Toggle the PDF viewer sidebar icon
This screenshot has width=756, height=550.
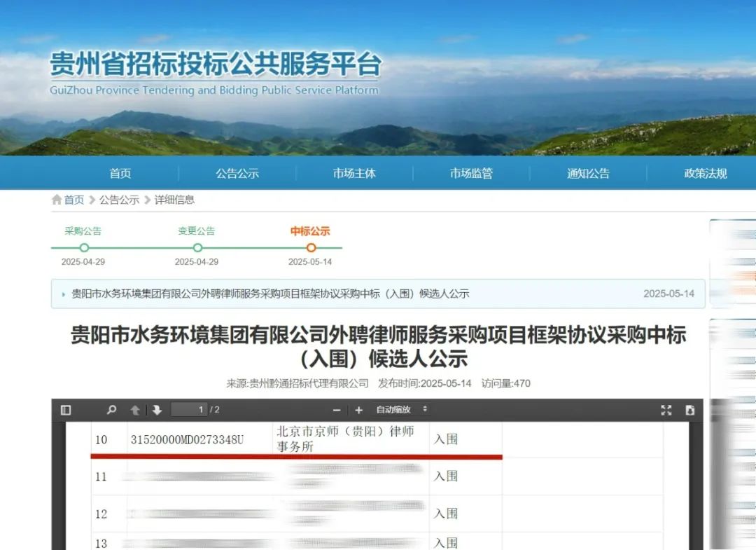coord(66,410)
